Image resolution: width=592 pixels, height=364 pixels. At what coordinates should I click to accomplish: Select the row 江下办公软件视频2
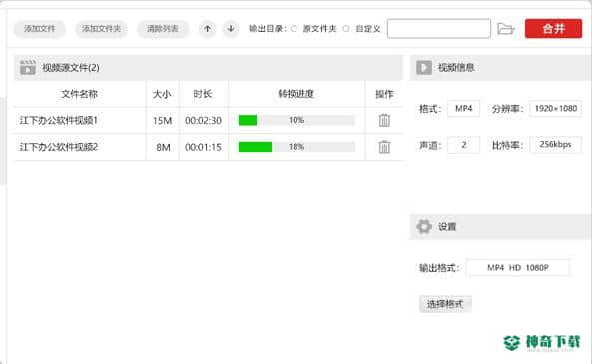coord(209,147)
